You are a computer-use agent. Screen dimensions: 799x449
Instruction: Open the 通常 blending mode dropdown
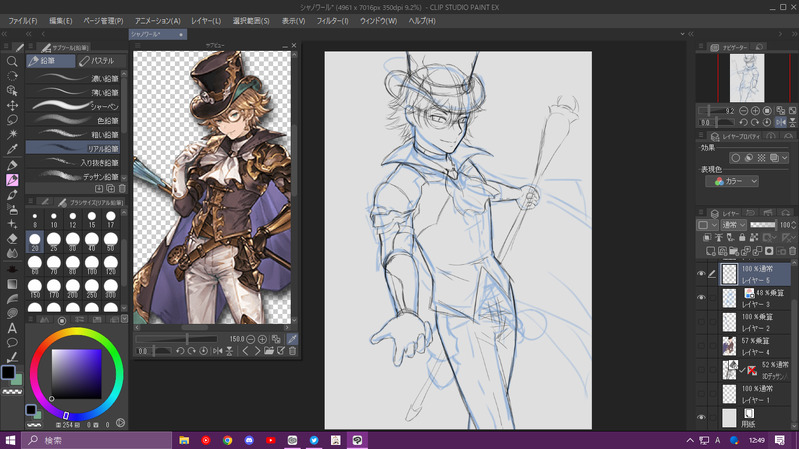[x=733, y=225]
